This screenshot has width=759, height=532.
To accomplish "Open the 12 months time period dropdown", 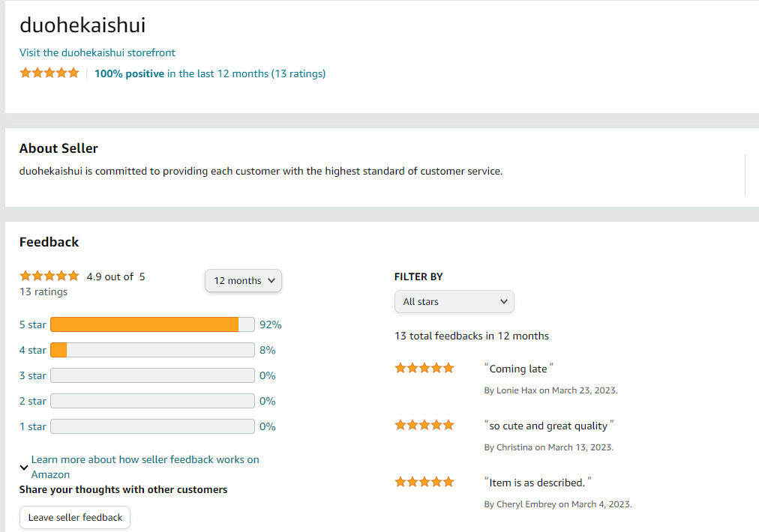I will [x=243, y=280].
